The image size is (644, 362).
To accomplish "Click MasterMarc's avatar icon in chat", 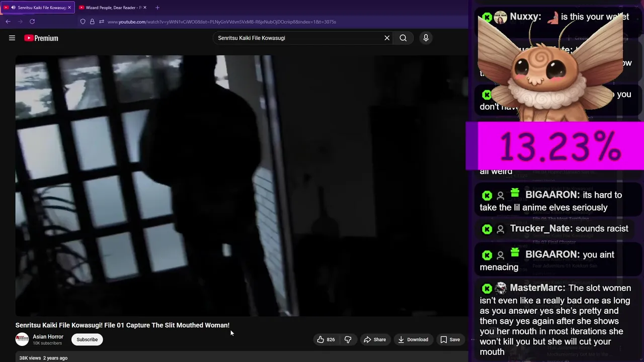I will [x=501, y=288].
